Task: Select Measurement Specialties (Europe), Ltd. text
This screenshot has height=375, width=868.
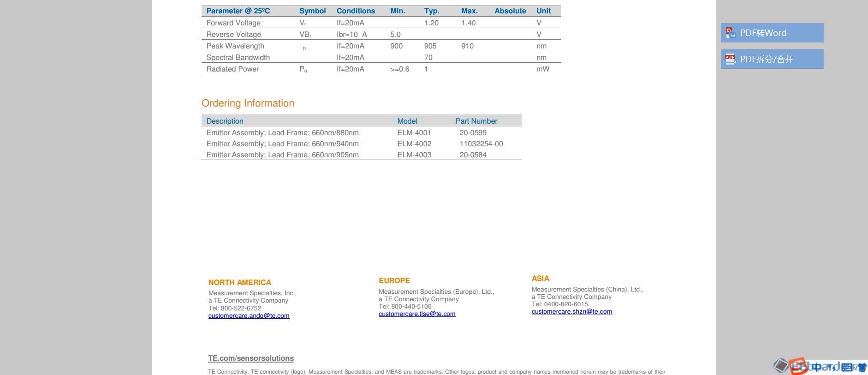Action: (436, 292)
